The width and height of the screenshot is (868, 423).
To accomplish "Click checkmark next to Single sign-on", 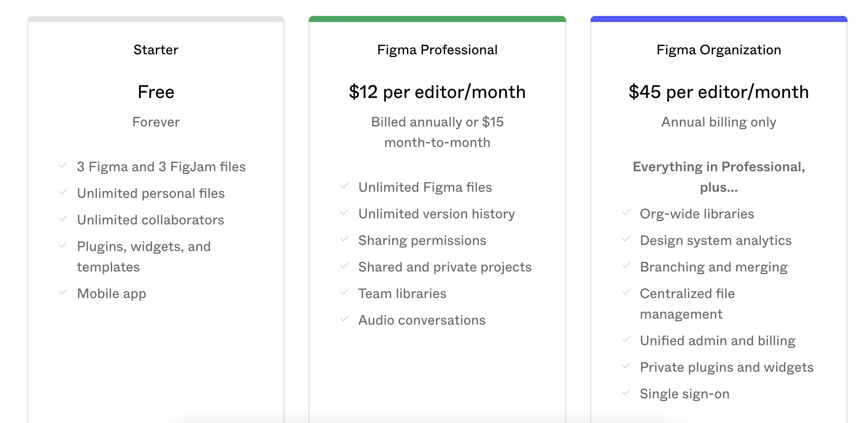I will [626, 393].
